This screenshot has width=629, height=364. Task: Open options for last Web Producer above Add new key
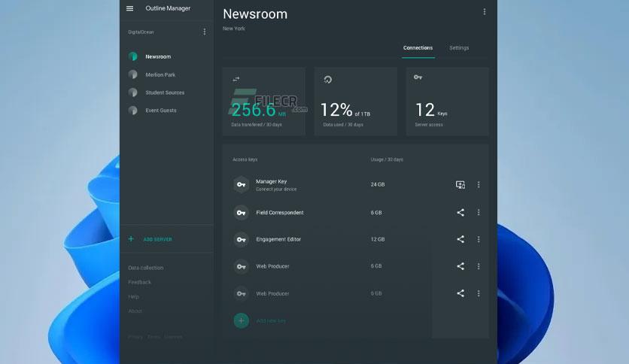coord(479,293)
